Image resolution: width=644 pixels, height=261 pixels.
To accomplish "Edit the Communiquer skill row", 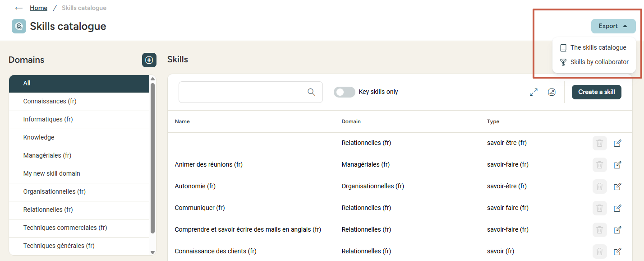I will click(x=617, y=208).
